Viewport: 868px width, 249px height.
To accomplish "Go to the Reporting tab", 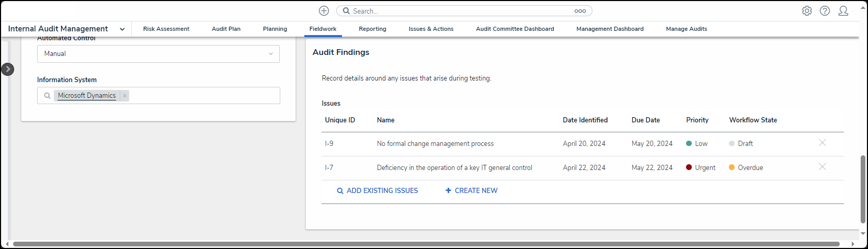I will point(372,29).
